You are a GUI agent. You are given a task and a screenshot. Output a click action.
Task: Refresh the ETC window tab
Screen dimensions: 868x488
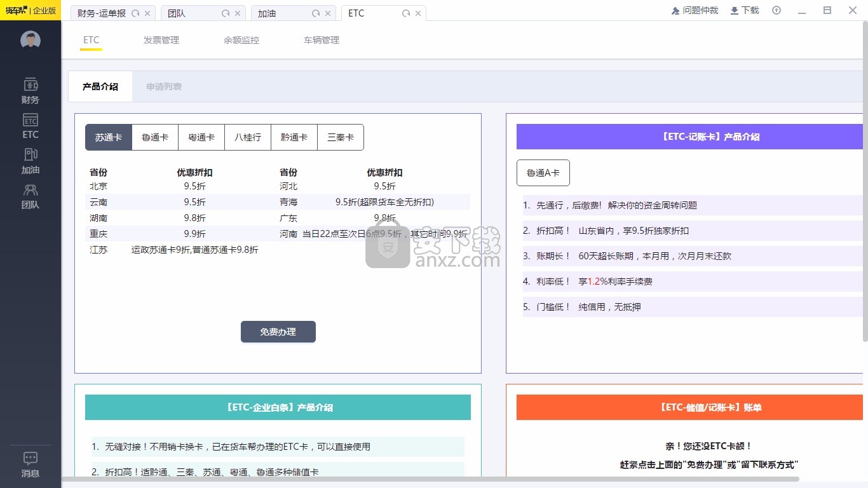click(406, 13)
